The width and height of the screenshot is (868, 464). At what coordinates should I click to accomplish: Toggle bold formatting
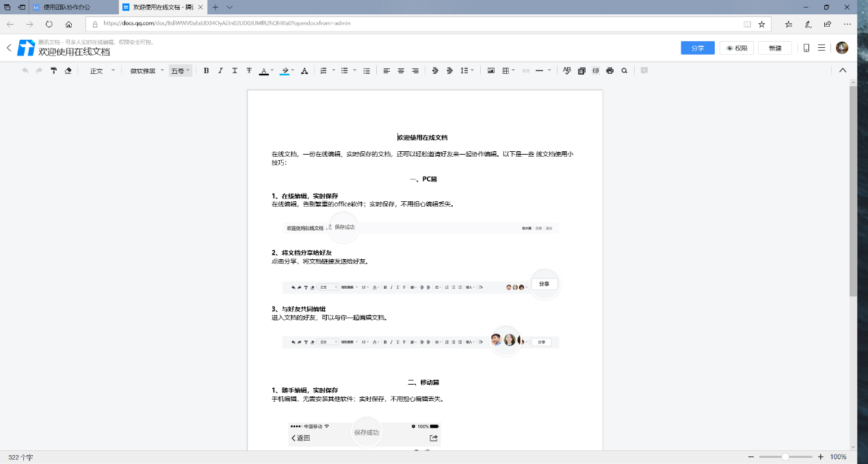coord(206,70)
